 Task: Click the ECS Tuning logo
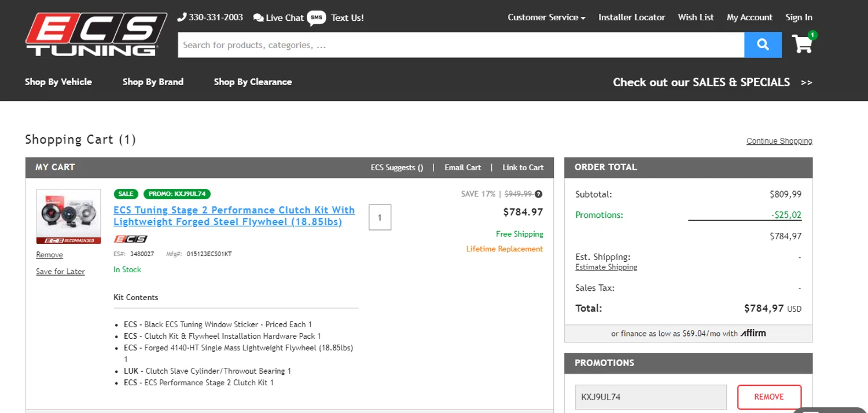click(x=95, y=35)
